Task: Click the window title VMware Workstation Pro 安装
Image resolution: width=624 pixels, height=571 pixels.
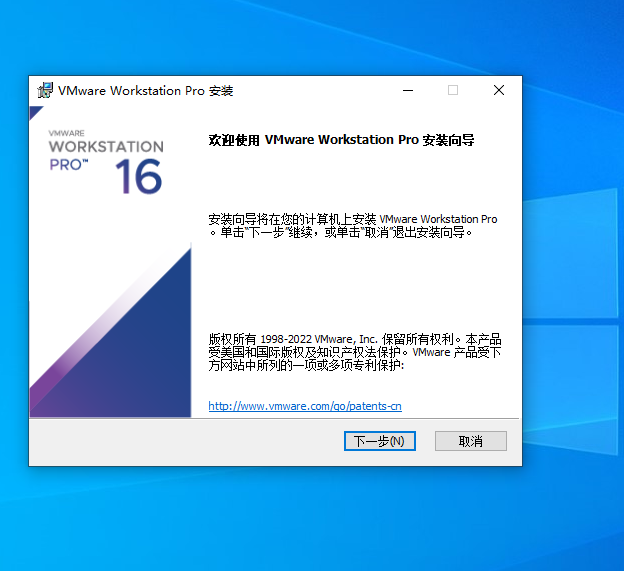Action: tap(146, 91)
